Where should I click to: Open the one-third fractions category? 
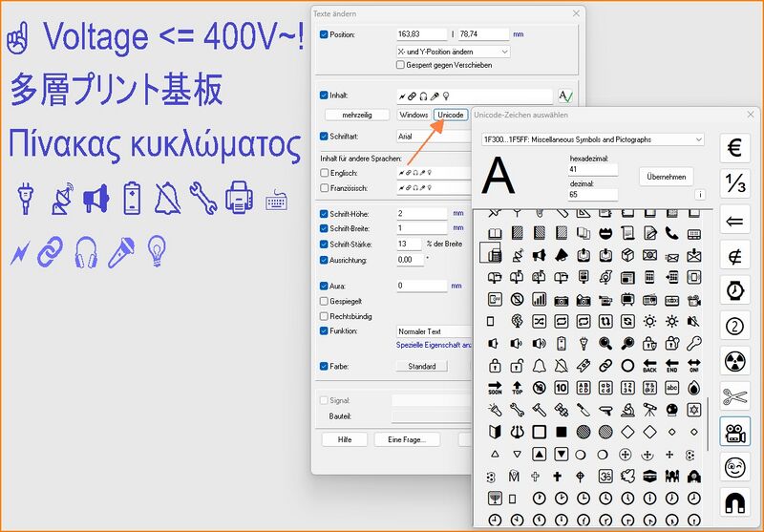734,184
